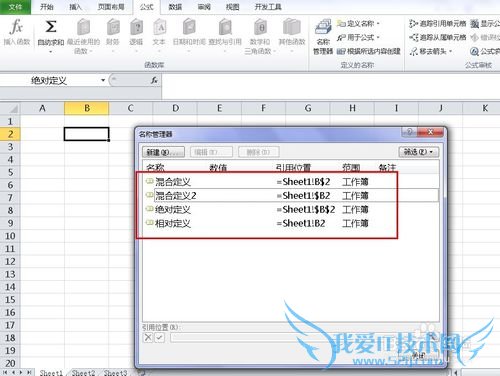Open More Functions icon
500x376 pixels.
click(292, 27)
